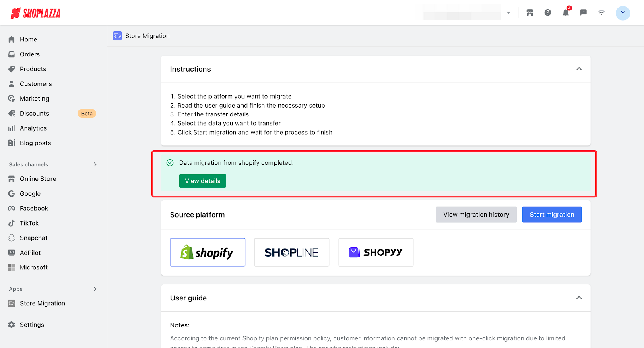644x348 pixels.
Task: Collapse the Instructions section
Action: [579, 69]
